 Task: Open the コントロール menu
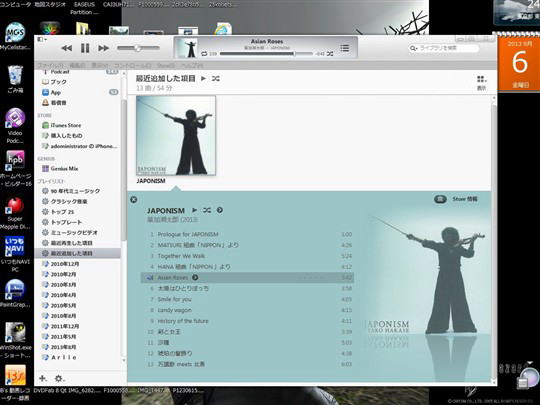coord(133,65)
